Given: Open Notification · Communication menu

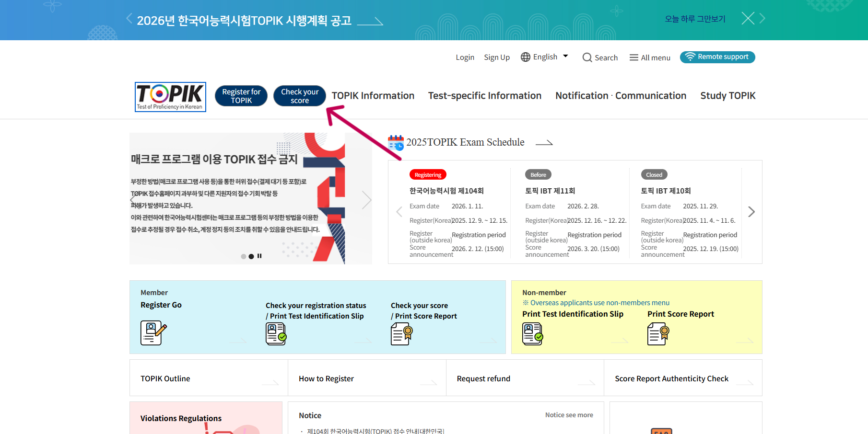Looking at the screenshot, I should coord(621,96).
